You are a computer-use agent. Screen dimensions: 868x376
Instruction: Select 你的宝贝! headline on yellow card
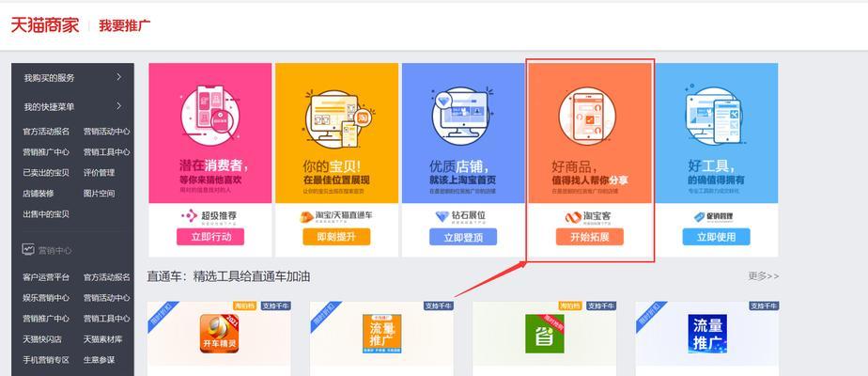[332, 165]
